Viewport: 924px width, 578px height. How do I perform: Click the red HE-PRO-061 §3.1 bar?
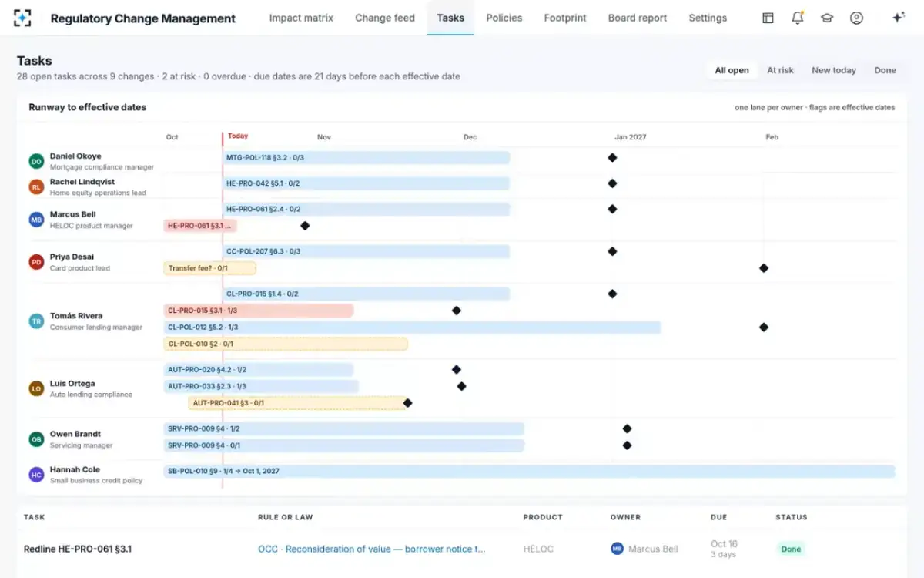[200, 226]
